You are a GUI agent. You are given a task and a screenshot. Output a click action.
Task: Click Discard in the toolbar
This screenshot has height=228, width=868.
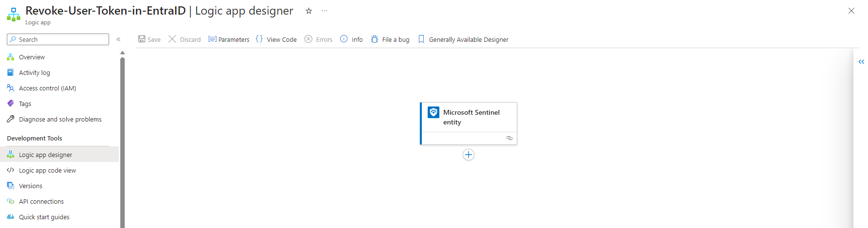[185, 39]
